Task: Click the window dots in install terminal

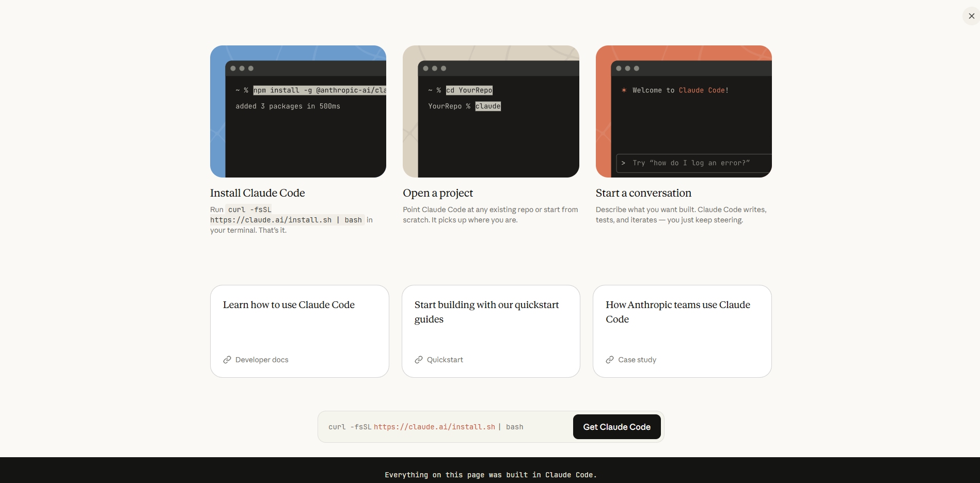Action: coord(242,68)
